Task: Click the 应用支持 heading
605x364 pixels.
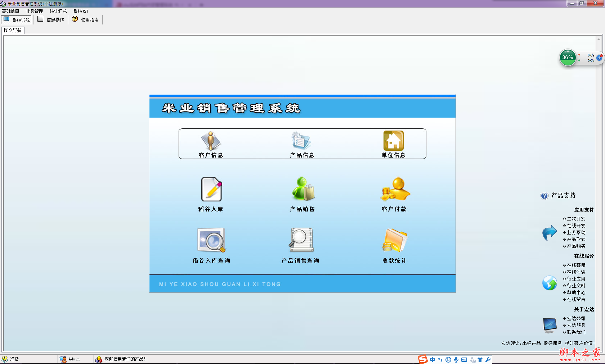Action: click(x=584, y=210)
